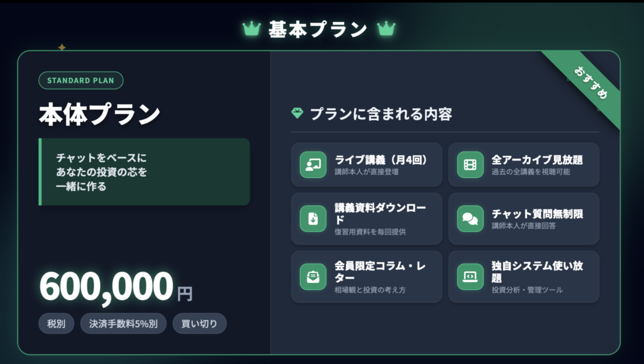Click the 税別 tag
This screenshot has height=364, width=644.
tap(56, 324)
